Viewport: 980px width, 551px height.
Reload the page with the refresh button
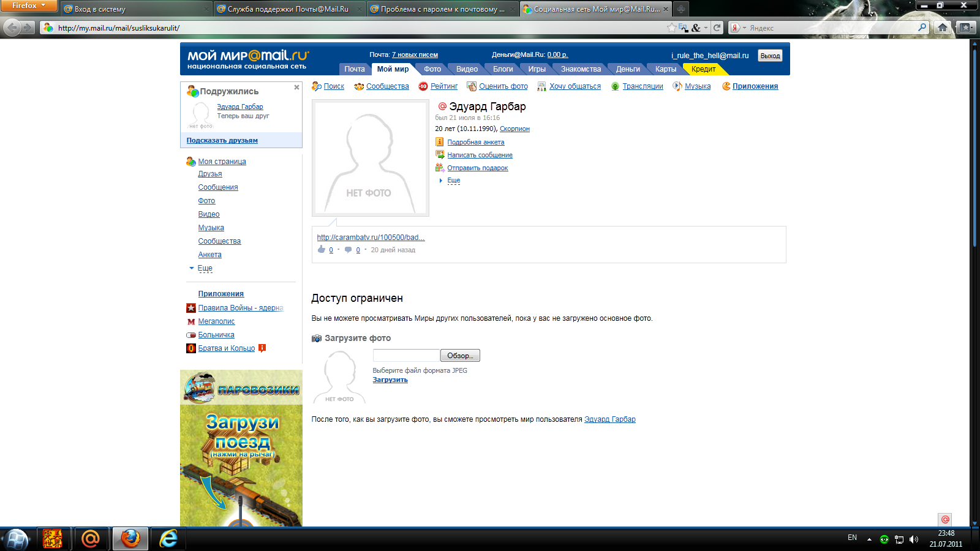[717, 28]
